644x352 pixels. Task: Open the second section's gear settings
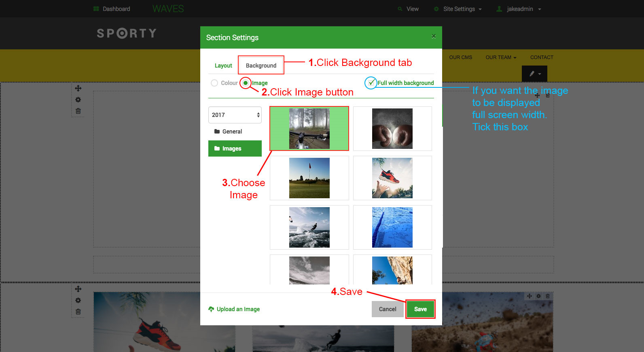coord(78,300)
